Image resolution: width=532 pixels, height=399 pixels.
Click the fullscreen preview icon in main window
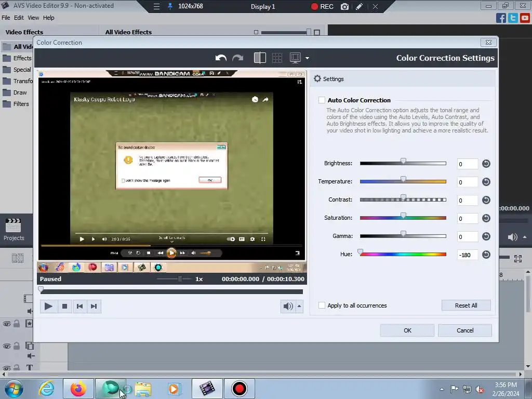point(518,259)
